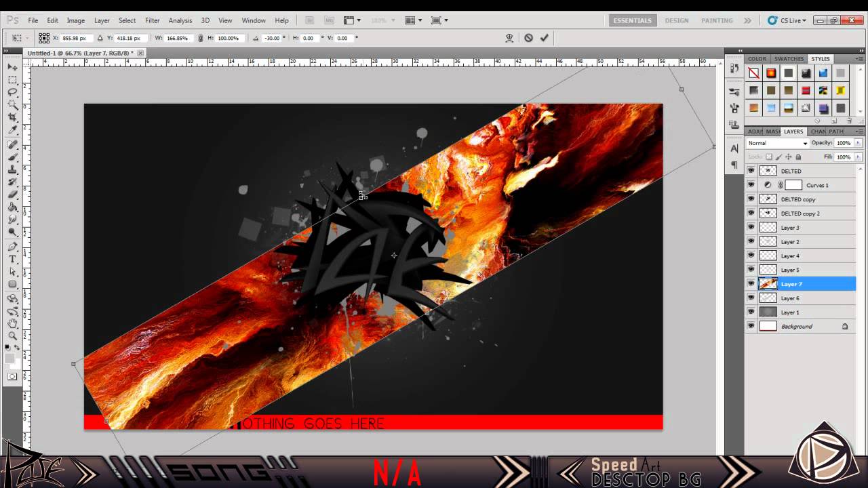Viewport: 868px width, 488px height.
Task: Select the Horizontal Type tool
Action: [x=12, y=259]
